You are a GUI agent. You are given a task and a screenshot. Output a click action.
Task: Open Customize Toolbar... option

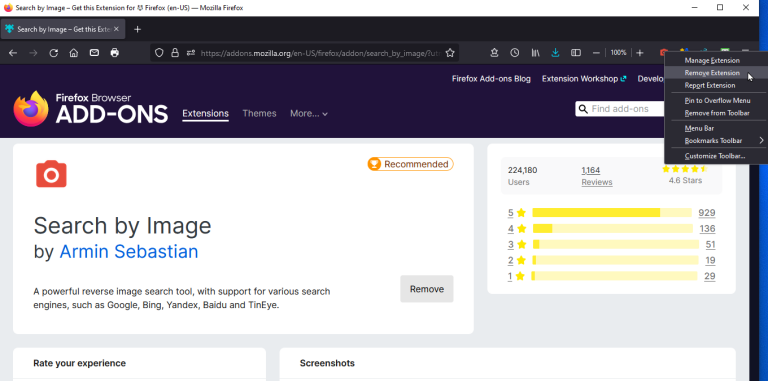[715, 156]
